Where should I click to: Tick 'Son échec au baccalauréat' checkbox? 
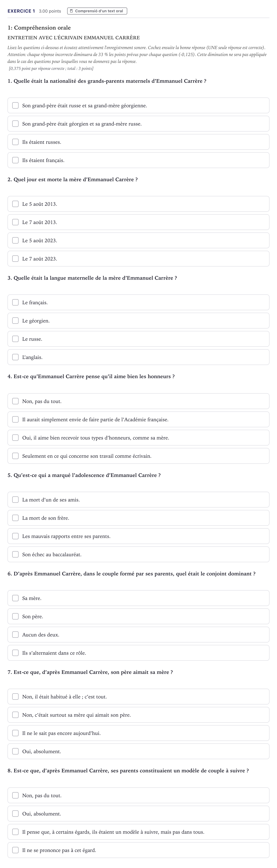click(16, 554)
